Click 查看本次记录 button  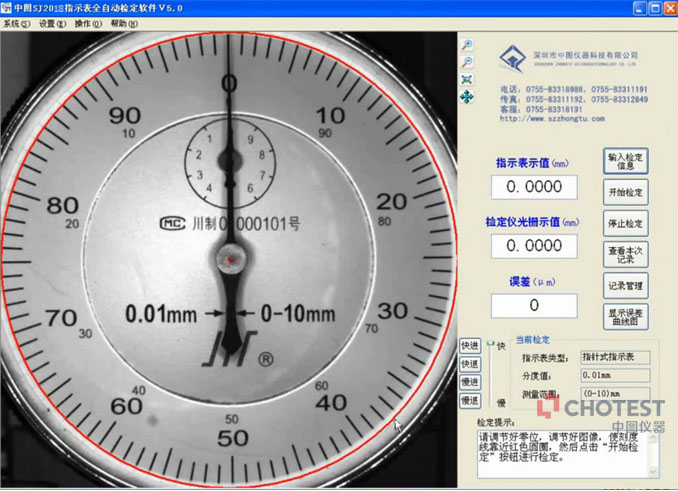click(626, 254)
